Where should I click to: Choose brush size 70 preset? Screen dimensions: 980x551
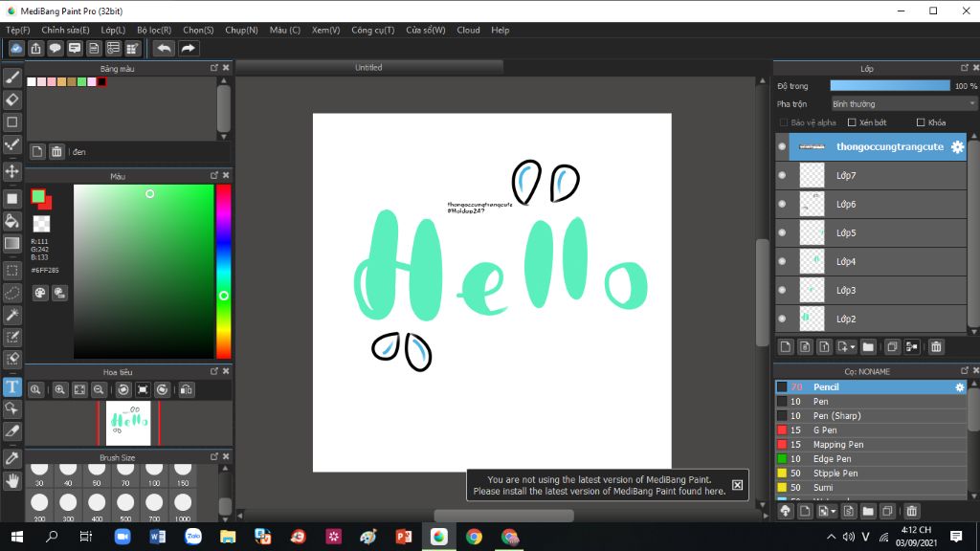coord(125,474)
